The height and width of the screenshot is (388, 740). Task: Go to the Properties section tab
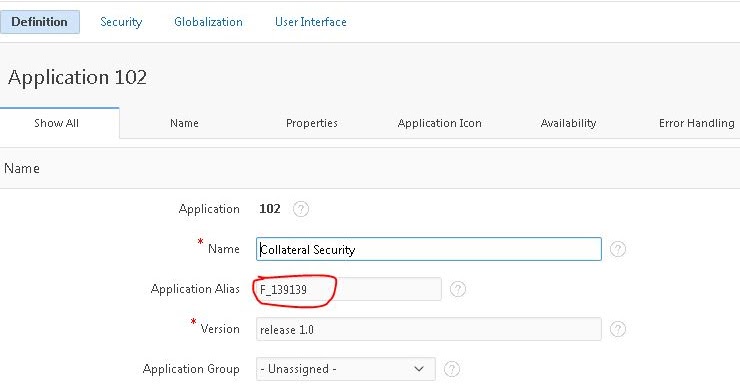(311, 123)
